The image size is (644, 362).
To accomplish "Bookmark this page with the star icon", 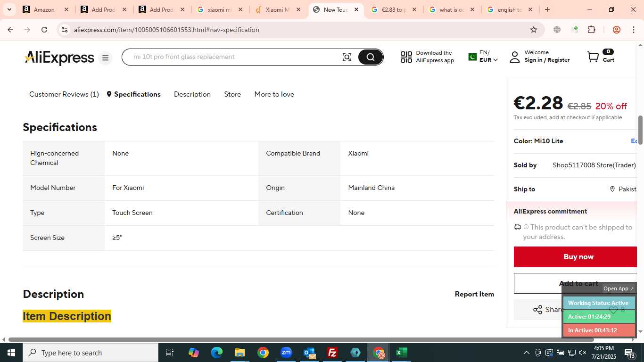I will (534, 30).
